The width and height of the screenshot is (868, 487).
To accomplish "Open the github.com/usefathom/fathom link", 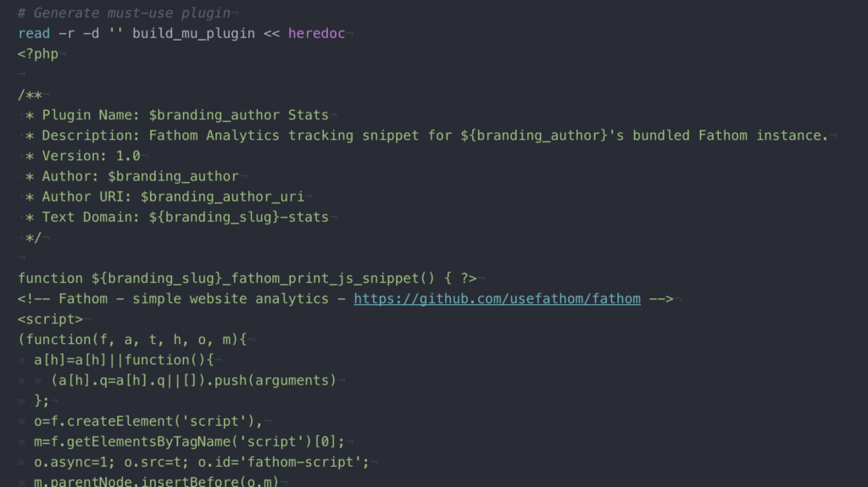I will [497, 298].
